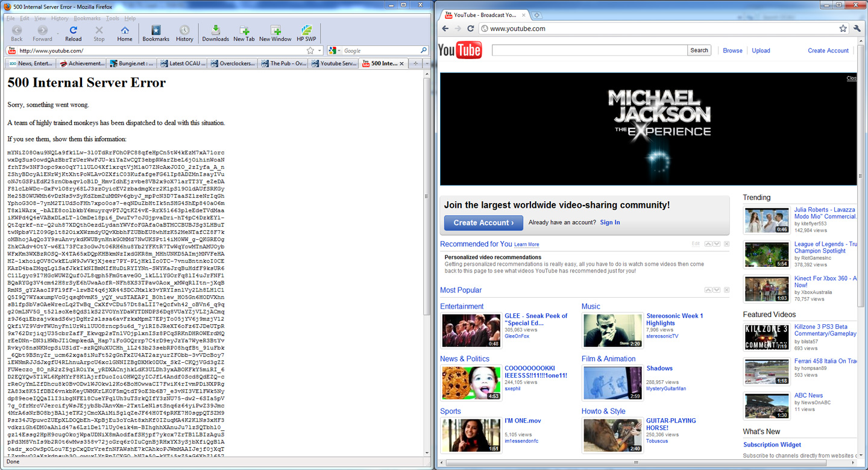Click the Firefox Back button
The width and height of the screenshot is (868, 470).
pyautogui.click(x=17, y=33)
